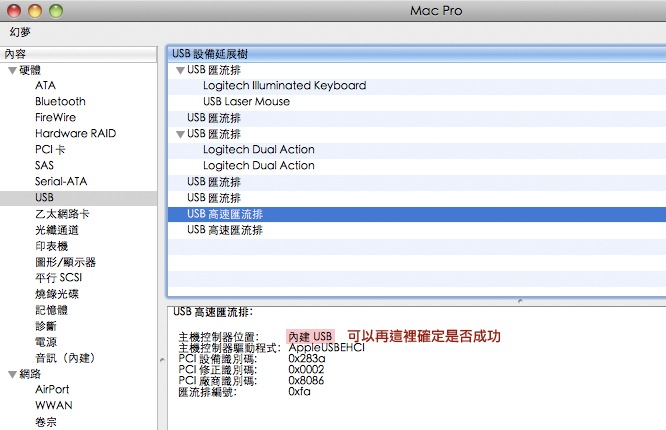This screenshot has width=666, height=430.
Task: Select USB 匯流排 row below USB Laser Mouse
Action: tap(417, 118)
